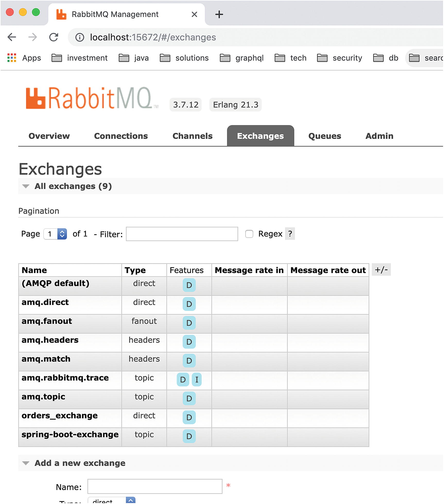This screenshot has width=444, height=504.
Task: Switch to the Overview tab
Action: click(x=49, y=136)
